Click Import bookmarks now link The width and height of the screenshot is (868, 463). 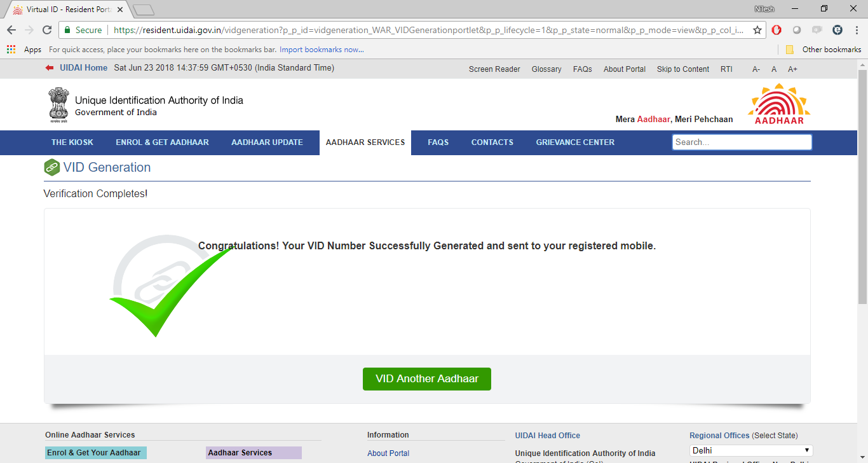click(322, 50)
